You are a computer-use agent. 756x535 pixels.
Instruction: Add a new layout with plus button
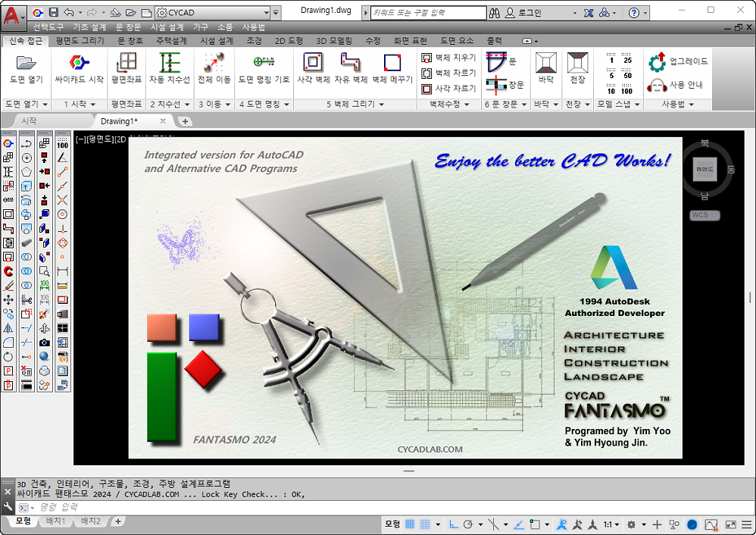tap(117, 521)
